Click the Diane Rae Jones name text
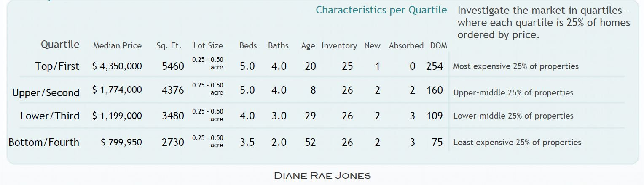The height and width of the screenshot is (185, 644). [x=322, y=176]
